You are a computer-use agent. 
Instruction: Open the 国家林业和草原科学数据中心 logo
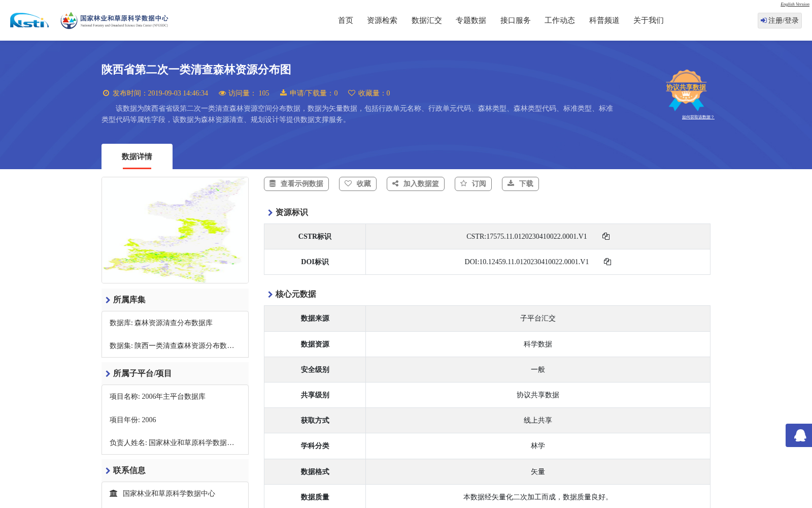coord(114,20)
